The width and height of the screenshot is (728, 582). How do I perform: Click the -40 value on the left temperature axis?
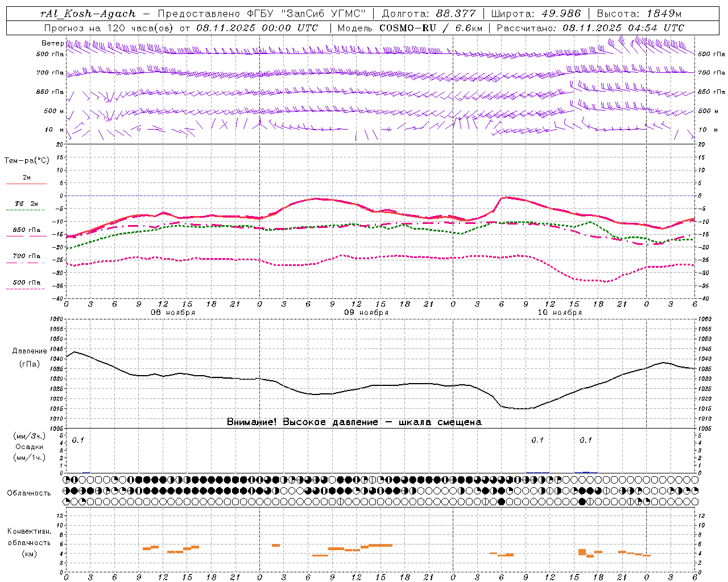click(59, 299)
